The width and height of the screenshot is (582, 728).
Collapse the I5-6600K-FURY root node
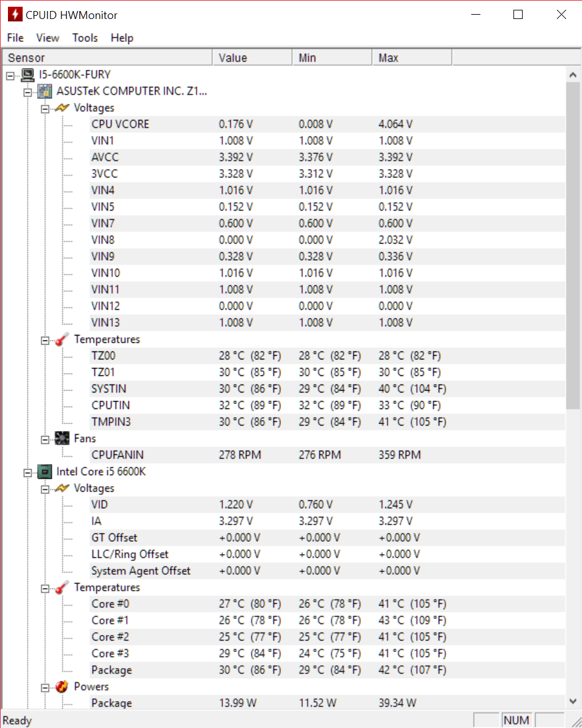pos(10,75)
